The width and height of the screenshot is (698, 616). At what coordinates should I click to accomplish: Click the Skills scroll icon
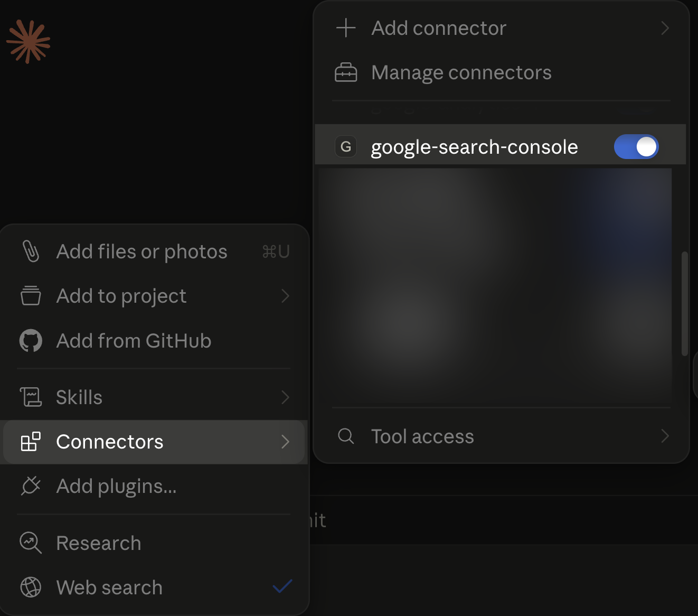click(x=31, y=397)
